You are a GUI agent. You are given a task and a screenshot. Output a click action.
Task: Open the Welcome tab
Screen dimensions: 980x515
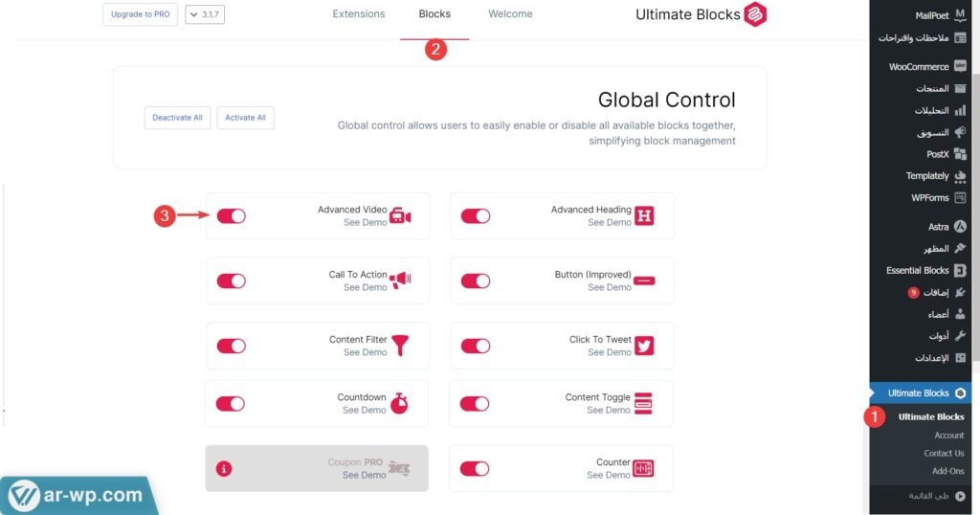[510, 14]
